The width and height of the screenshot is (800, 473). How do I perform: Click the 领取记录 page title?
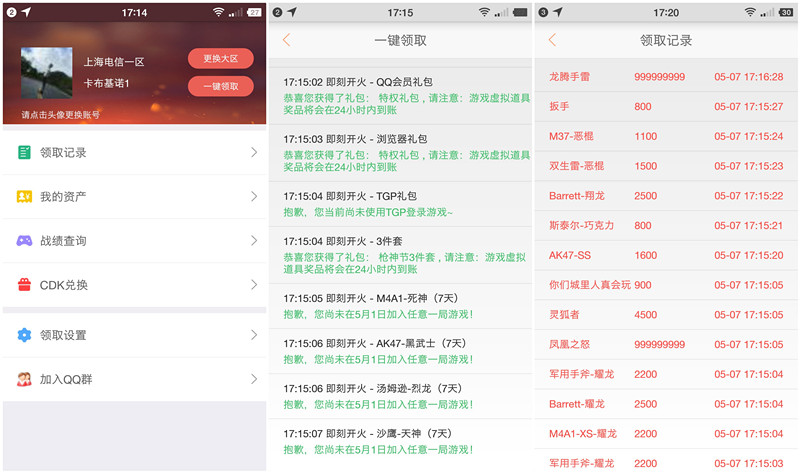666,40
